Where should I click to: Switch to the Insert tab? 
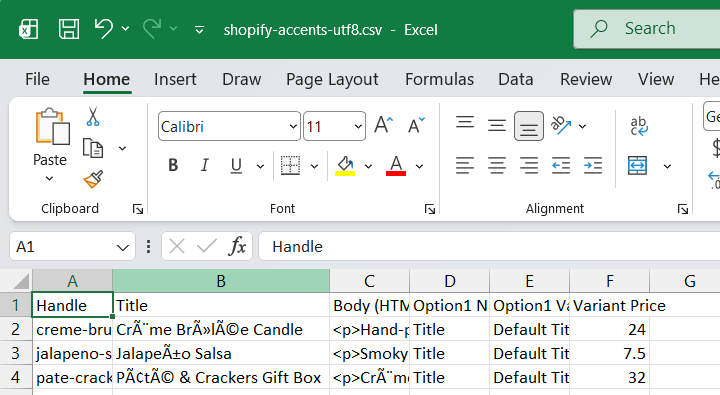point(175,79)
